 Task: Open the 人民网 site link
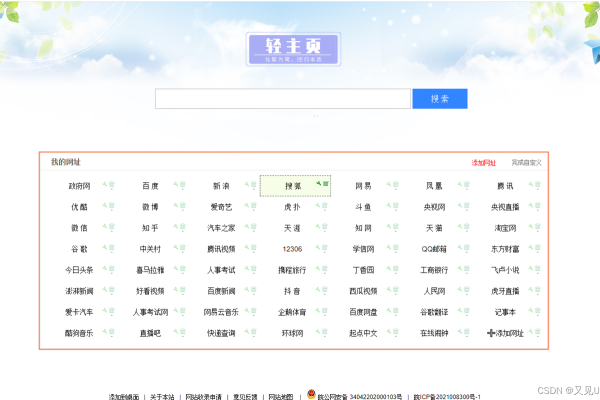pyautogui.click(x=434, y=291)
